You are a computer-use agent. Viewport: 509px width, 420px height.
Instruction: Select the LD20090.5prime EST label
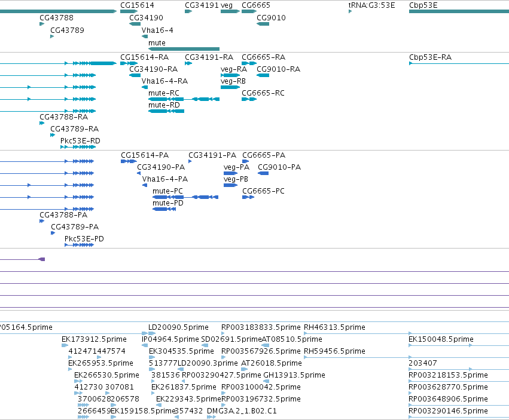(x=179, y=327)
